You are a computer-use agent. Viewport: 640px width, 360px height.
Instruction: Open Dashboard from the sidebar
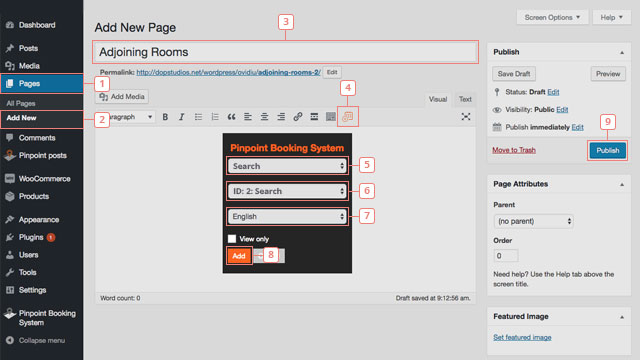point(37,25)
